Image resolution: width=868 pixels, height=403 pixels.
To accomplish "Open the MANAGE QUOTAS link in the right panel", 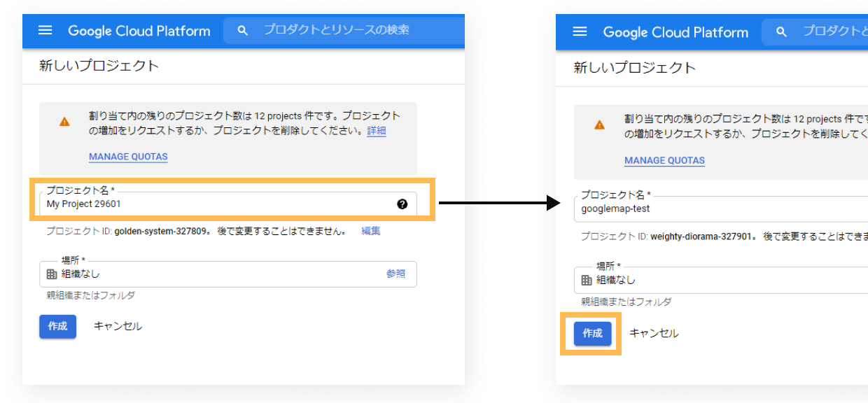I will pyautogui.click(x=664, y=160).
